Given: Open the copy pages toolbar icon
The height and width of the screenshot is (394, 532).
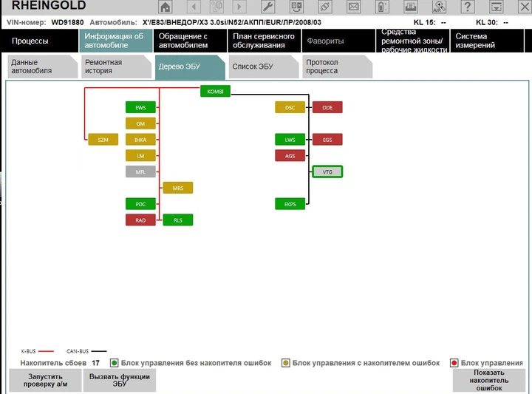Looking at the screenshot, I should point(216,7).
